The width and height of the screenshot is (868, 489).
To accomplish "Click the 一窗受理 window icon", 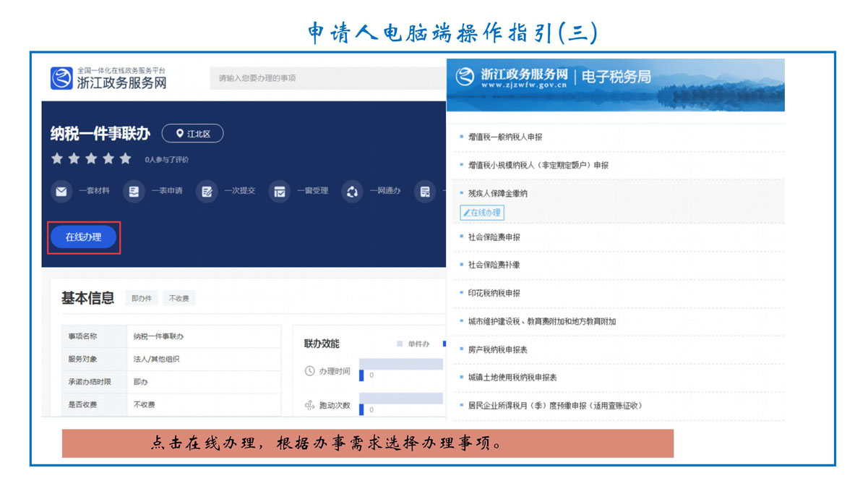I will tap(279, 192).
